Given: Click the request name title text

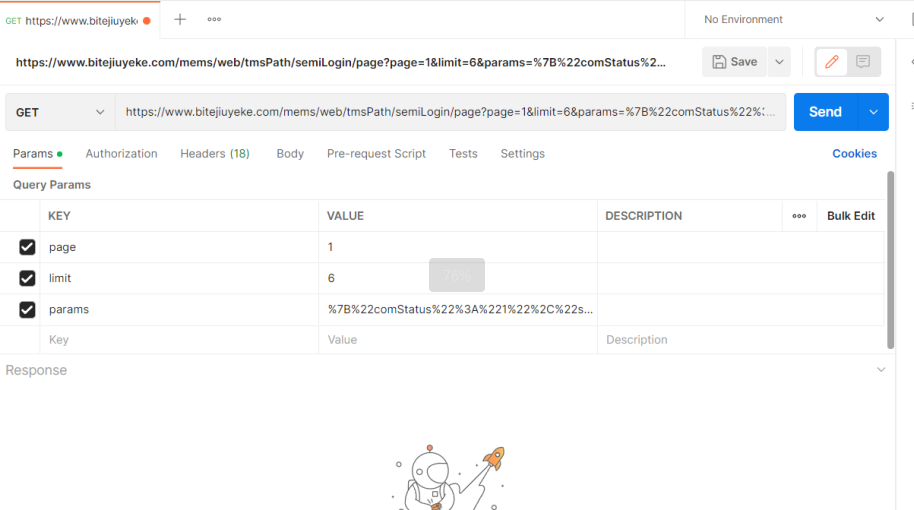Looking at the screenshot, I should [x=340, y=62].
